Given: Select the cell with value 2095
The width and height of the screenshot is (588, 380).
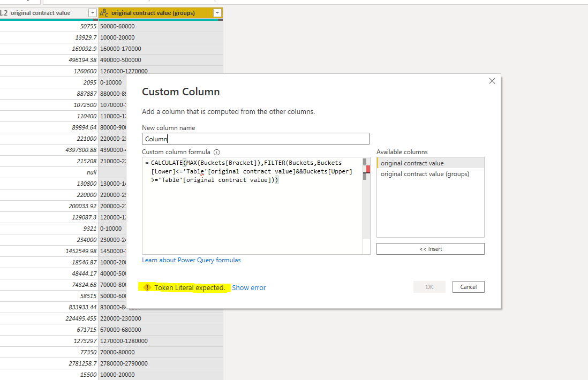Looking at the screenshot, I should point(49,82).
